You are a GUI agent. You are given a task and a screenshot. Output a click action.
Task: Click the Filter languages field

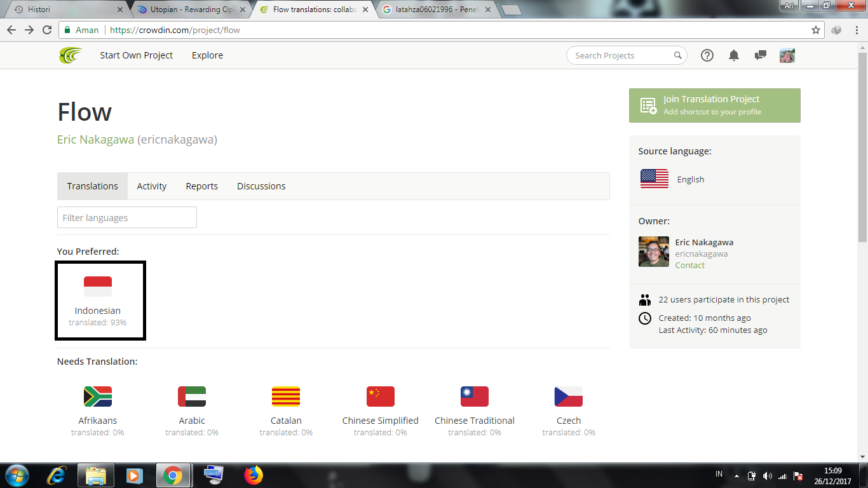tap(127, 217)
